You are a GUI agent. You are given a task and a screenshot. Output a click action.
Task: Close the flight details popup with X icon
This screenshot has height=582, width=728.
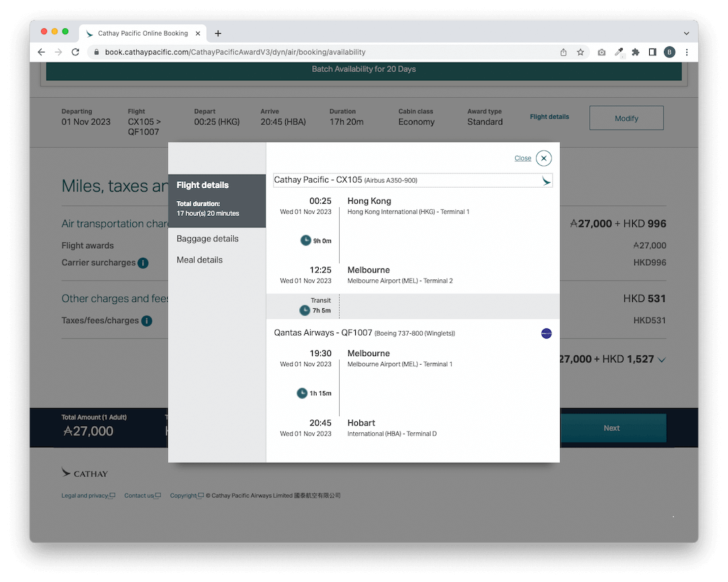(544, 158)
